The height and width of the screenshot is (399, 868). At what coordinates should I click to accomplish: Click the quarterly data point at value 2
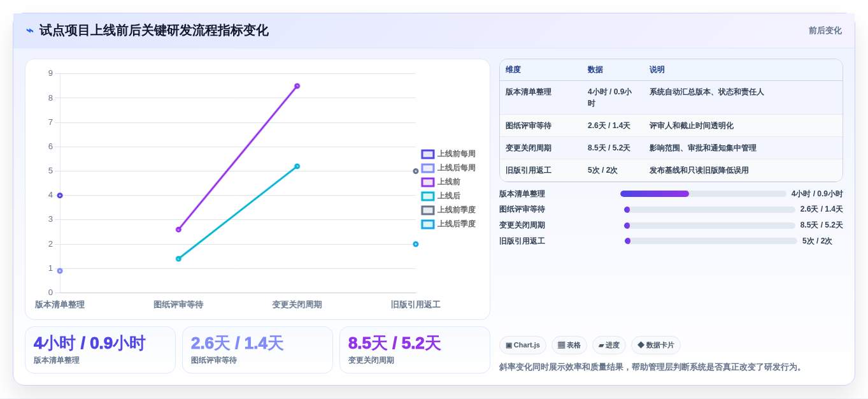coord(416,244)
